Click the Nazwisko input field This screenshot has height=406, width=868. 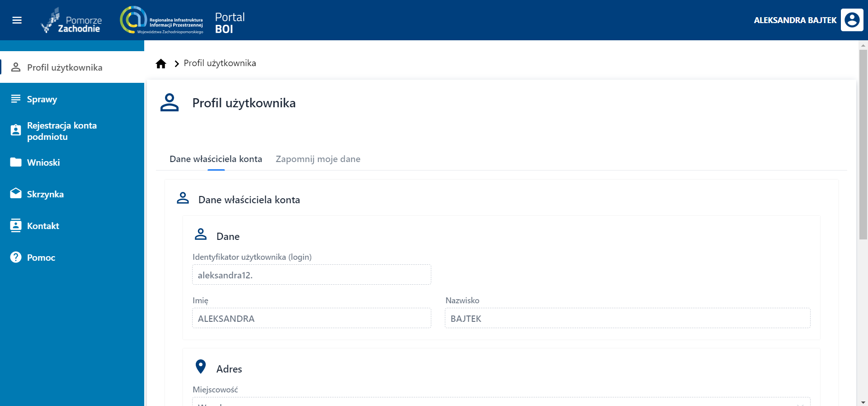(x=627, y=318)
